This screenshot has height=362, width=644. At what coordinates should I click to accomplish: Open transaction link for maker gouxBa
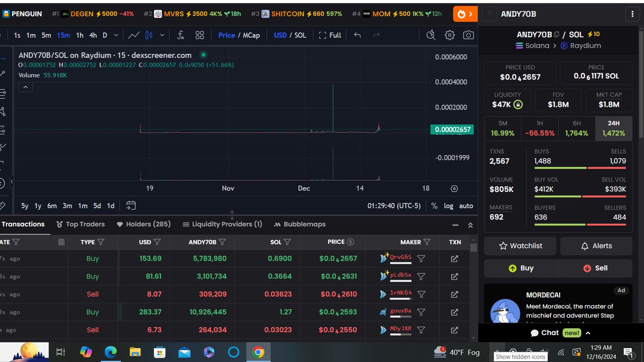(x=455, y=312)
